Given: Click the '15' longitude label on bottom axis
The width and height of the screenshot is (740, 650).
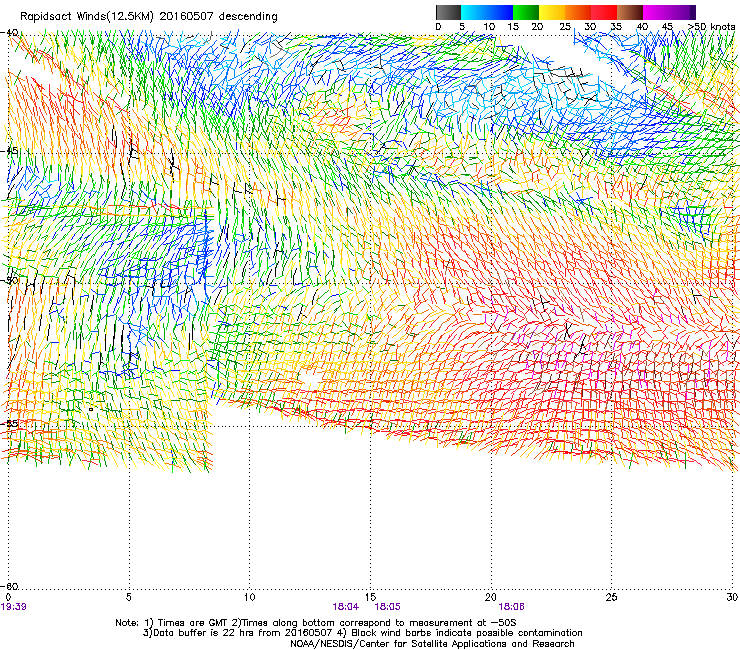Looking at the screenshot, I should point(370,597).
